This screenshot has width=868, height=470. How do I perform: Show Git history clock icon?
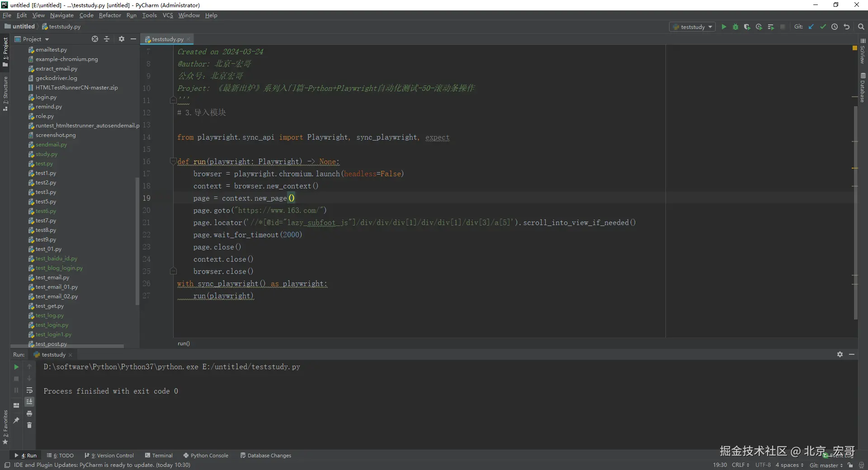pos(835,27)
